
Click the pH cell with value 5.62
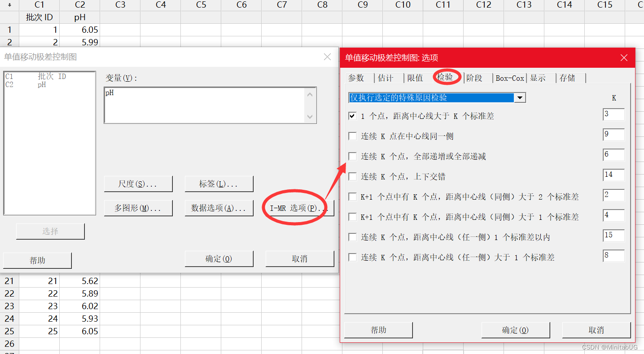(80, 281)
